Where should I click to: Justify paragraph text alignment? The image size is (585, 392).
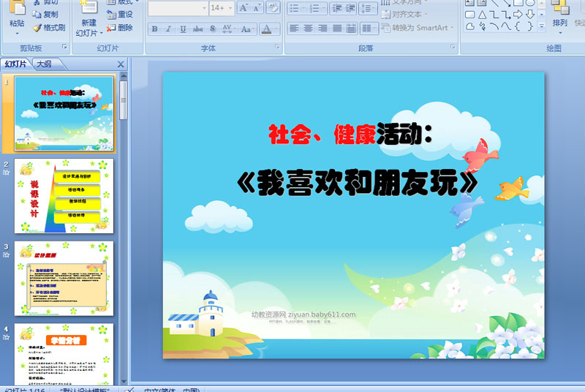point(337,29)
